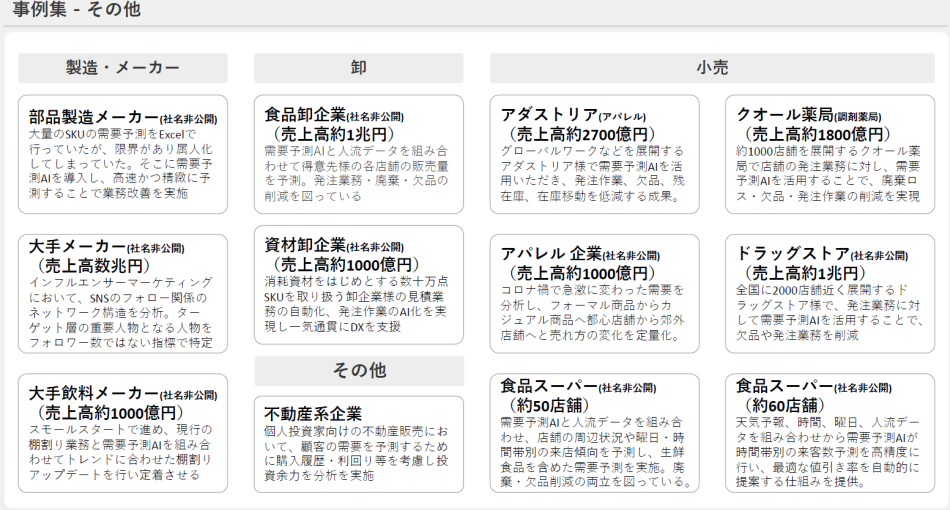Select the 卸 category header
The image size is (950, 510).
click(358, 68)
